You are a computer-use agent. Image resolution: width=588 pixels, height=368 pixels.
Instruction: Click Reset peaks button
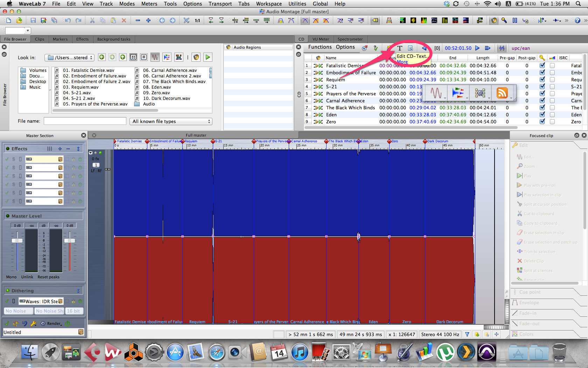49,277
